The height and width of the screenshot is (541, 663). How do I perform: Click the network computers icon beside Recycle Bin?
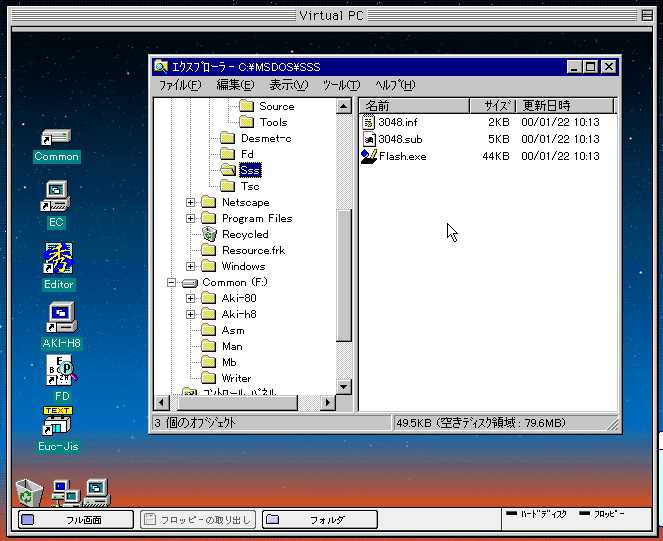[x=66, y=493]
